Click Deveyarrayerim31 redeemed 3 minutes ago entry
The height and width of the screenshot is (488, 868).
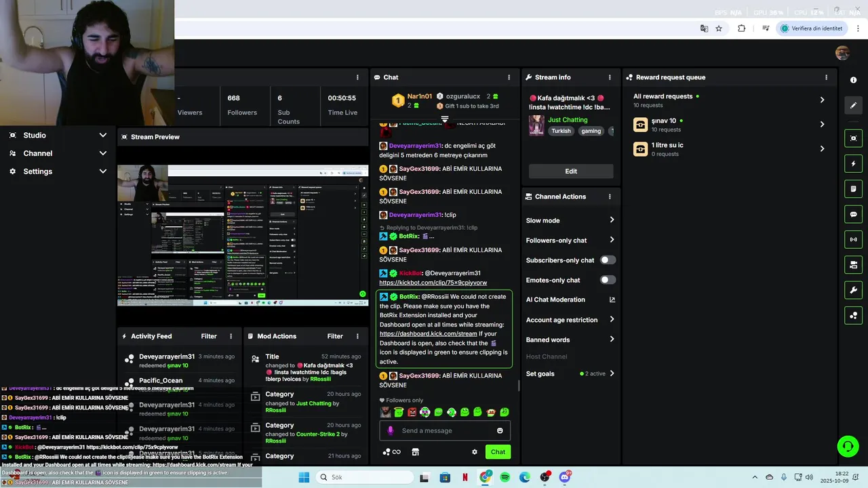[180, 361]
